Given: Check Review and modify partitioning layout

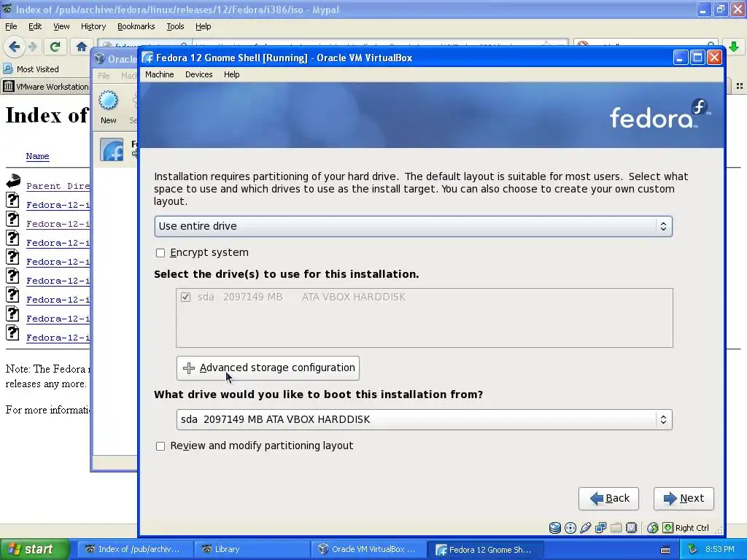Looking at the screenshot, I should 160,446.
